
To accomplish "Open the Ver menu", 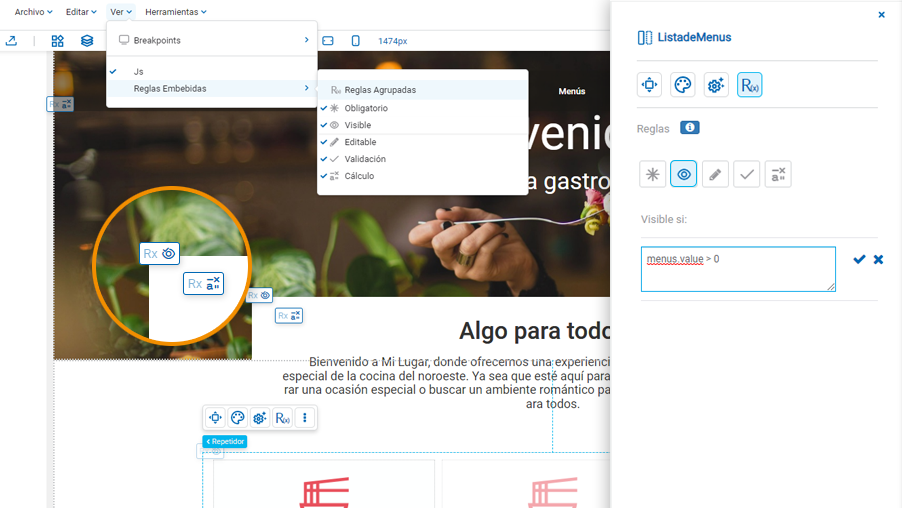I will pos(121,12).
